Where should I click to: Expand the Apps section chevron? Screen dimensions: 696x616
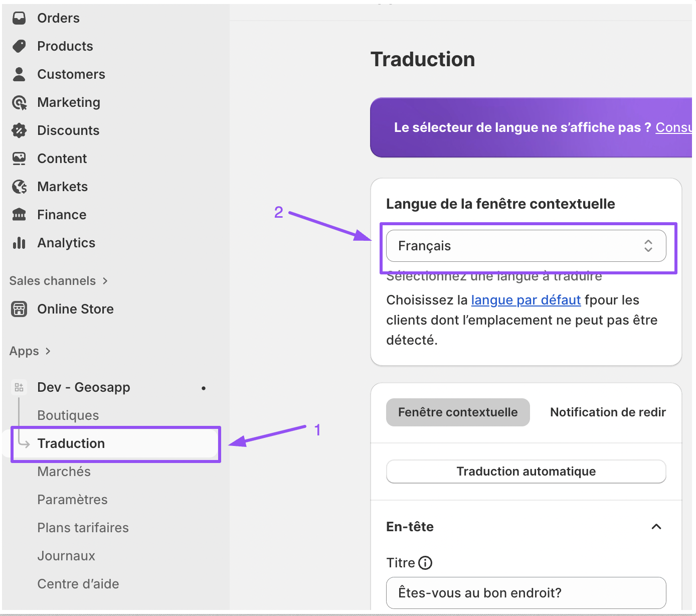click(x=48, y=351)
